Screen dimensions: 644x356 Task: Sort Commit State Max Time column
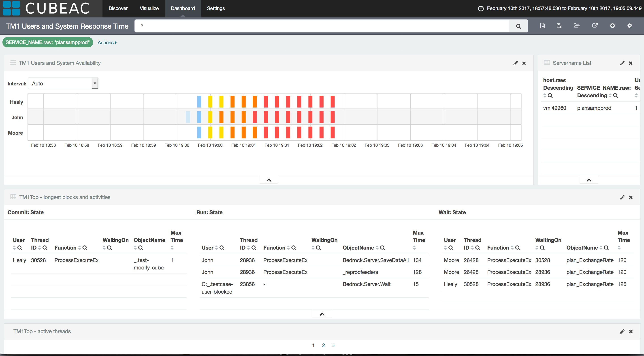click(172, 248)
